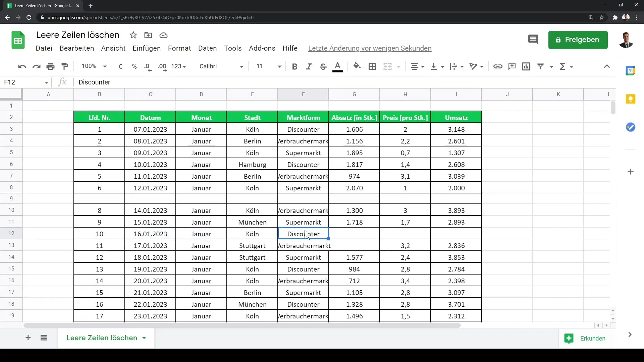Image resolution: width=644 pixels, height=362 pixels.
Task: Format as percent
Action: (x=135, y=66)
